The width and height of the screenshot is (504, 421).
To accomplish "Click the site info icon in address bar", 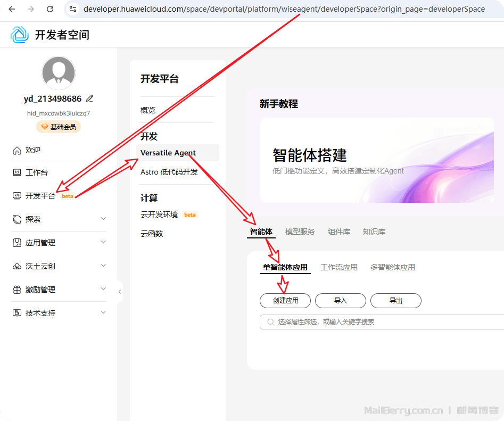I will coord(73,9).
